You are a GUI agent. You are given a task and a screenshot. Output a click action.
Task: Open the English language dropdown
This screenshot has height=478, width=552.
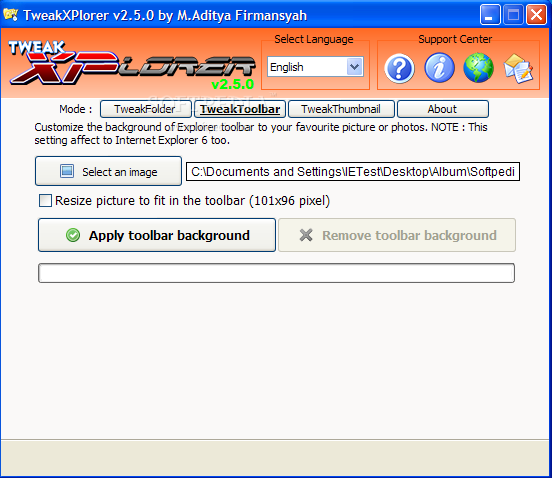pos(315,67)
